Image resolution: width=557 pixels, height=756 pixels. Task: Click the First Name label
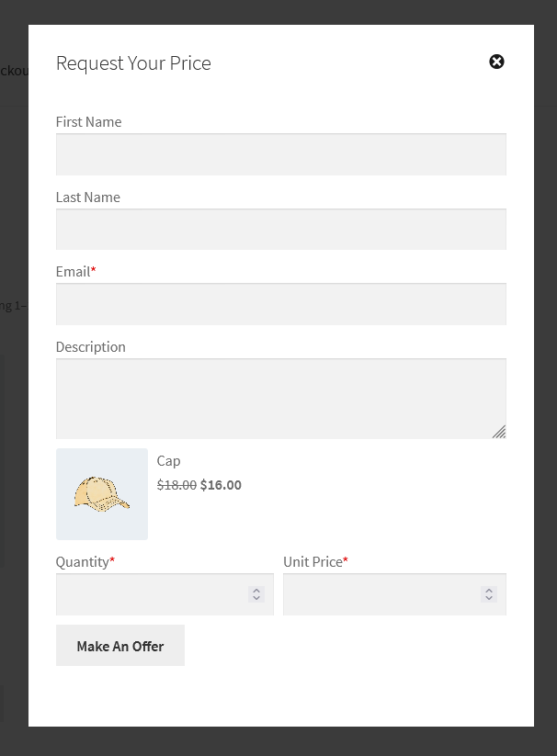click(88, 122)
